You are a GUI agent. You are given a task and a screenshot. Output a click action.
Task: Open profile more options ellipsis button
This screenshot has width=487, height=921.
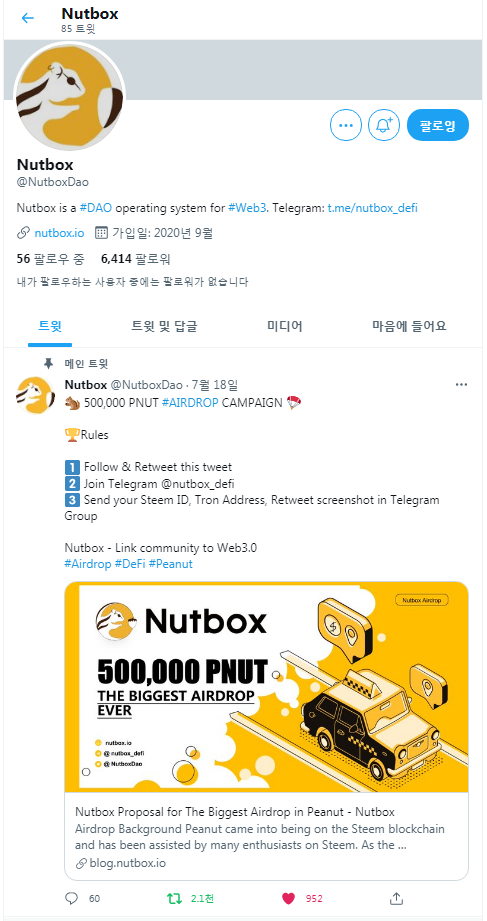[345, 125]
